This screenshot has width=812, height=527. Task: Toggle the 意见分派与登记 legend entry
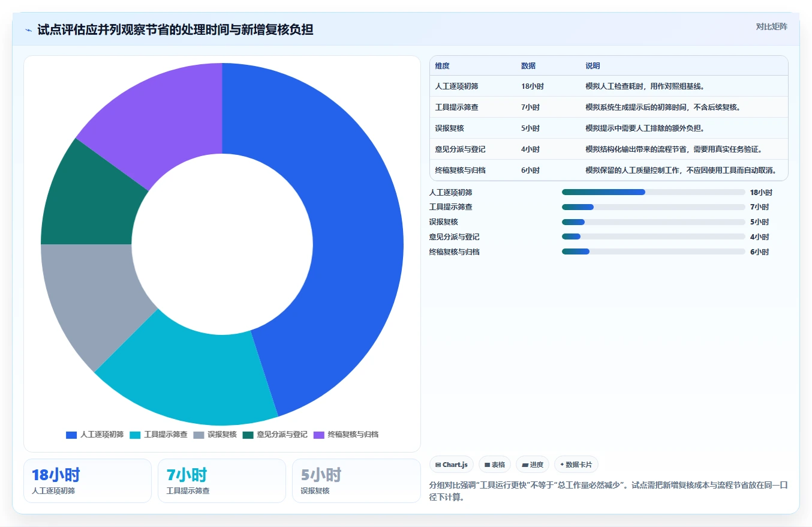[275, 435]
